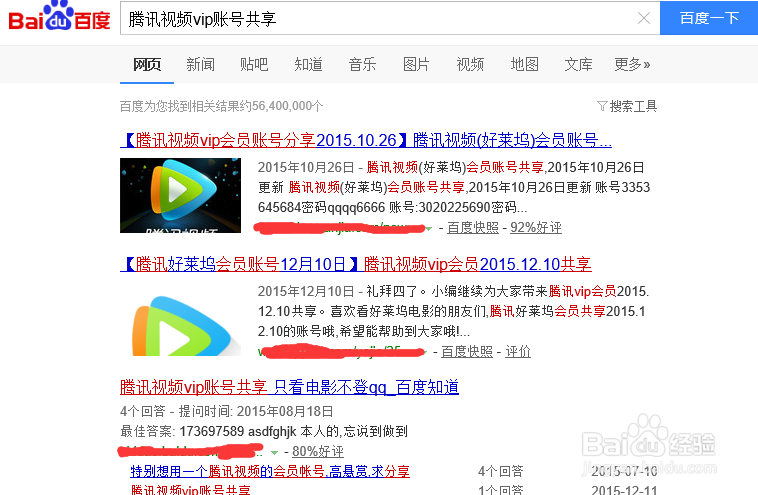Open the 图片 tab

coord(416,64)
